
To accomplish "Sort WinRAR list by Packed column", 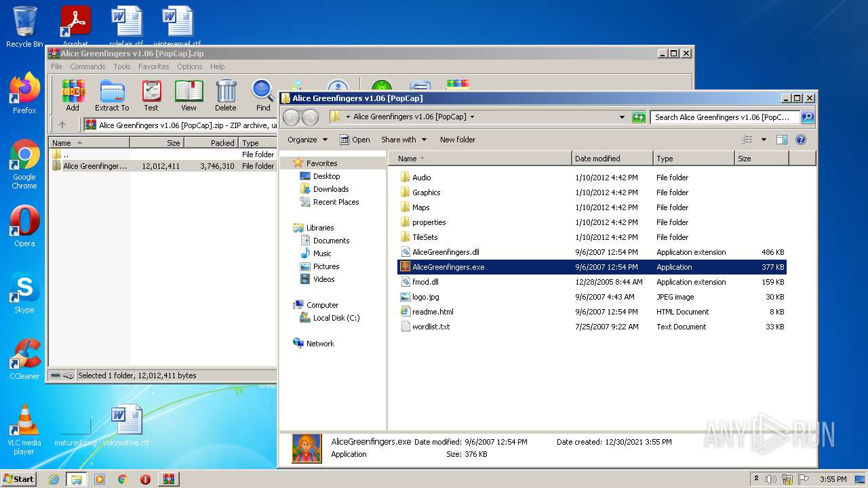I will (211, 143).
